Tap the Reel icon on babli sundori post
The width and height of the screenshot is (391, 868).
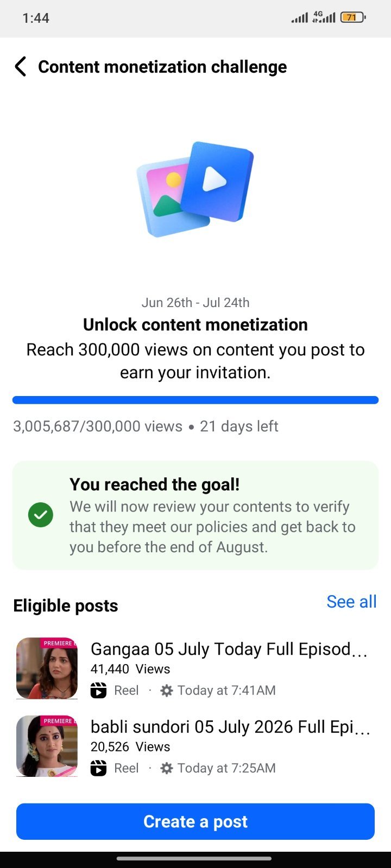click(98, 768)
